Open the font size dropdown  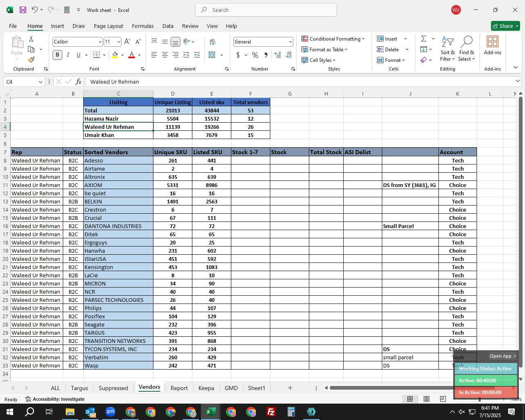119,42
